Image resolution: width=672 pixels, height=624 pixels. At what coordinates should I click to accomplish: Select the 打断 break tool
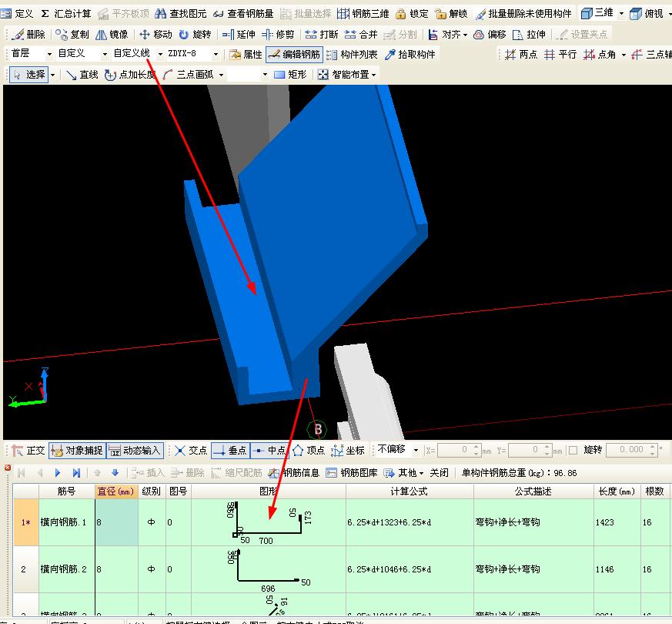pyautogui.click(x=322, y=35)
